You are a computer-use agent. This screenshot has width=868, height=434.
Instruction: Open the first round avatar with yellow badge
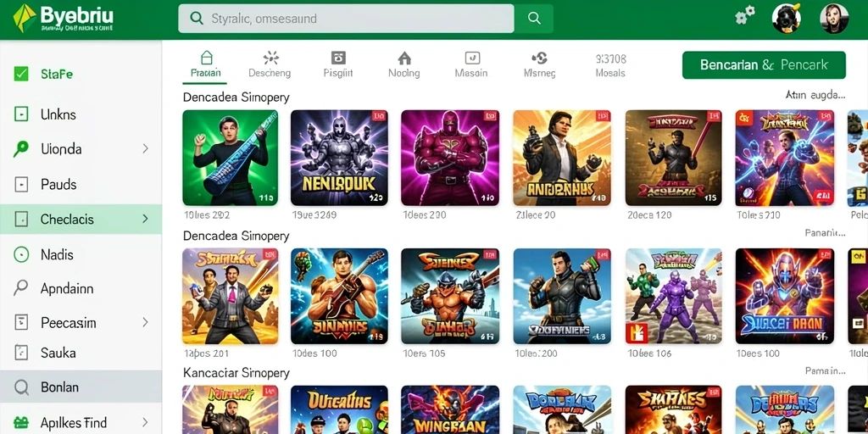[787, 19]
